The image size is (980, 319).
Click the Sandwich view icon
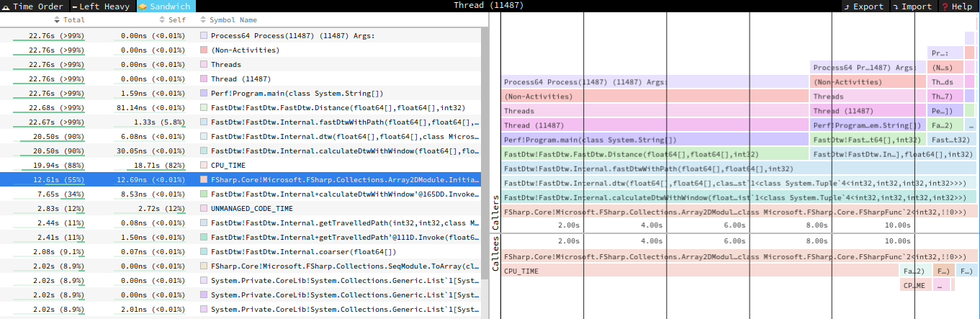143,6
